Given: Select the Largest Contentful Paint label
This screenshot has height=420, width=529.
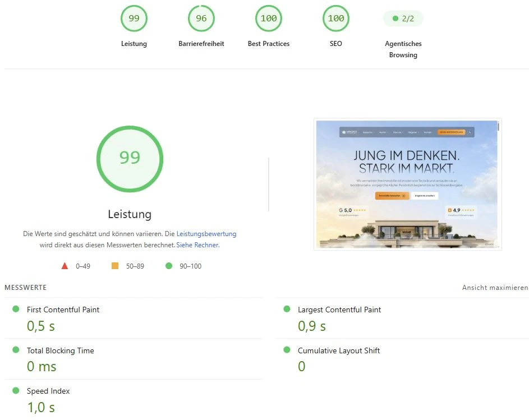Looking at the screenshot, I should (x=339, y=310).
